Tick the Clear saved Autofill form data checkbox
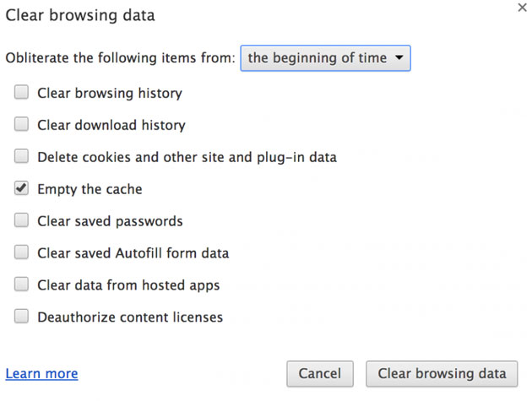The height and width of the screenshot is (401, 532). click(21, 252)
